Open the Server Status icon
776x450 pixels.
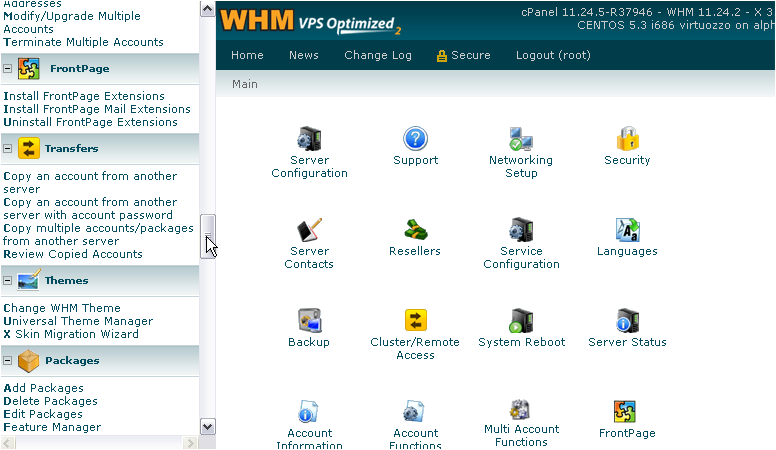[x=627, y=320]
